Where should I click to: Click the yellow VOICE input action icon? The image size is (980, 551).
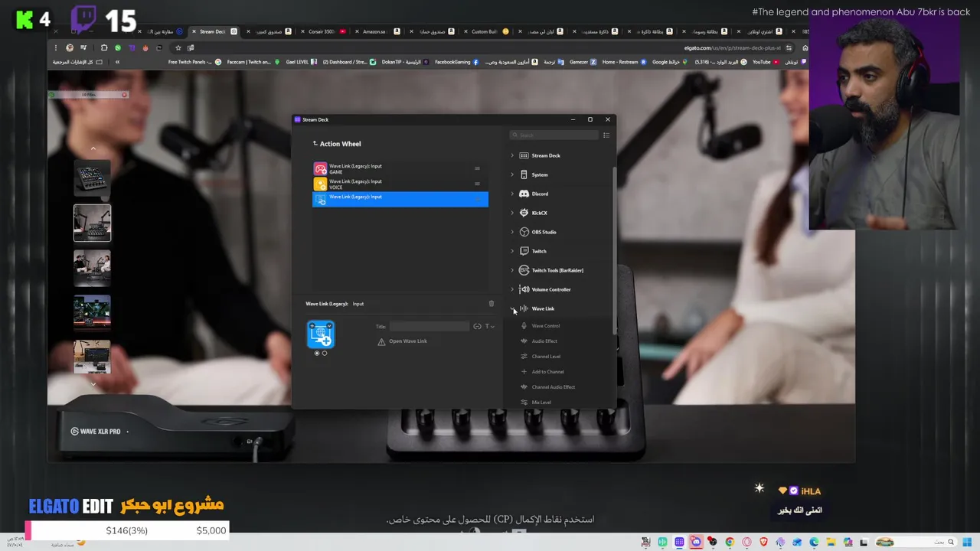pos(320,184)
